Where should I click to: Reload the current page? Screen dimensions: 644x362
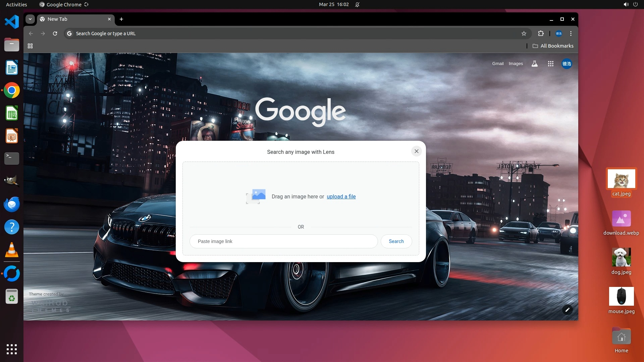(55, 34)
